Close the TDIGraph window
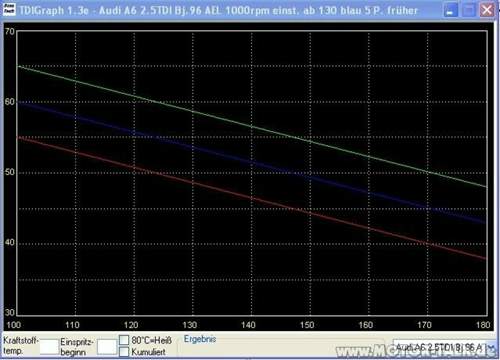The height and width of the screenshot is (360, 500). [x=487, y=10]
